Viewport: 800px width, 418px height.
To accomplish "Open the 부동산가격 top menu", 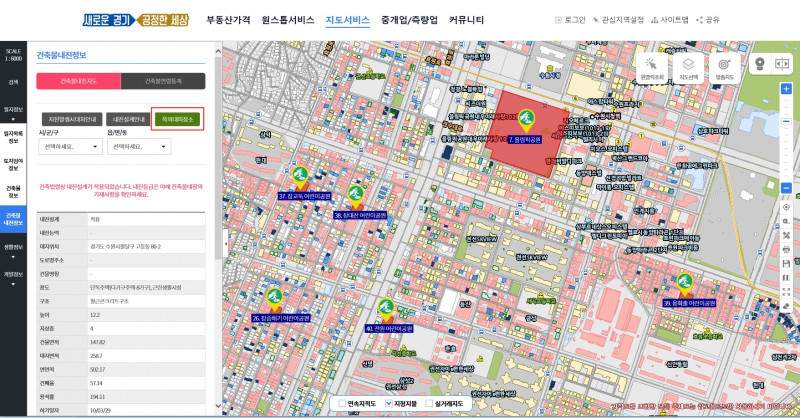I will (228, 20).
